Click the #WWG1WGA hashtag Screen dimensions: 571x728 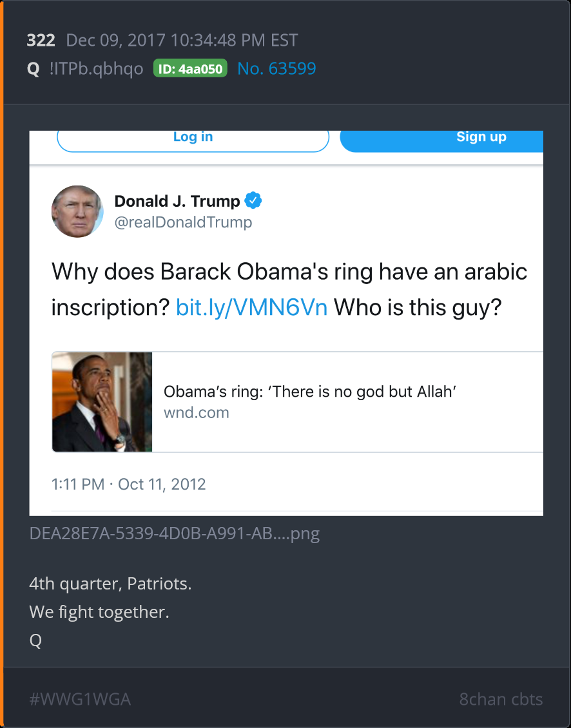80,699
